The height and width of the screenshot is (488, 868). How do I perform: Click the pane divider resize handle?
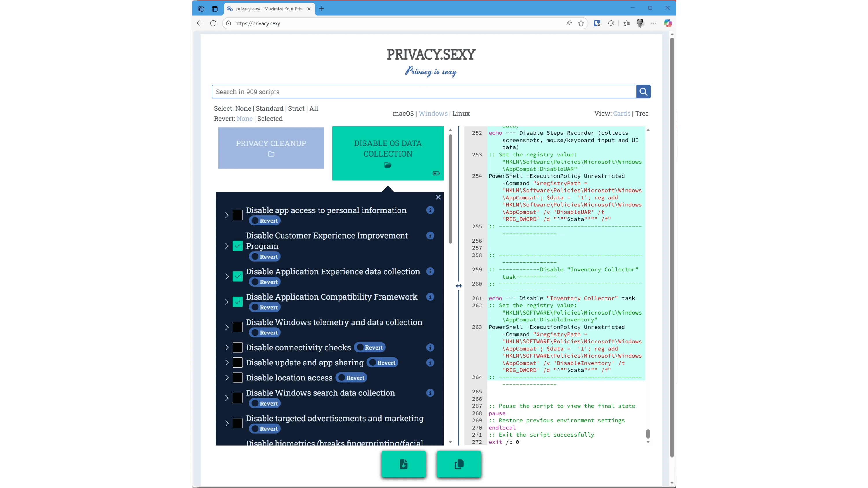[459, 286]
